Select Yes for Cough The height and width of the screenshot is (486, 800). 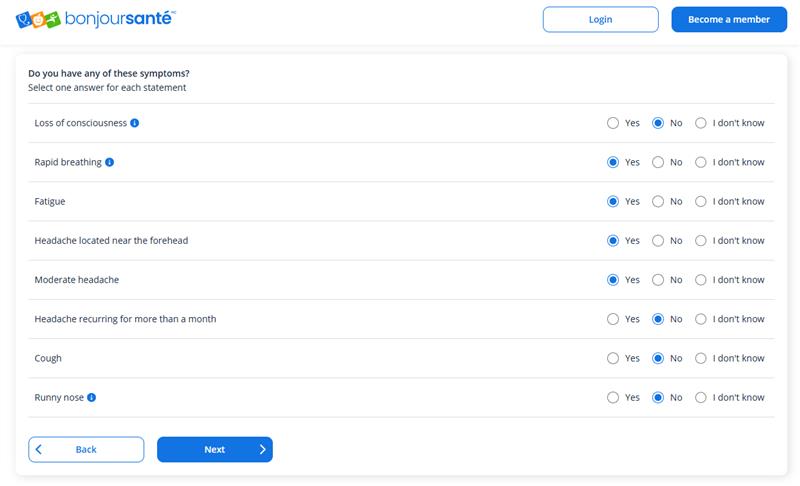coord(613,358)
